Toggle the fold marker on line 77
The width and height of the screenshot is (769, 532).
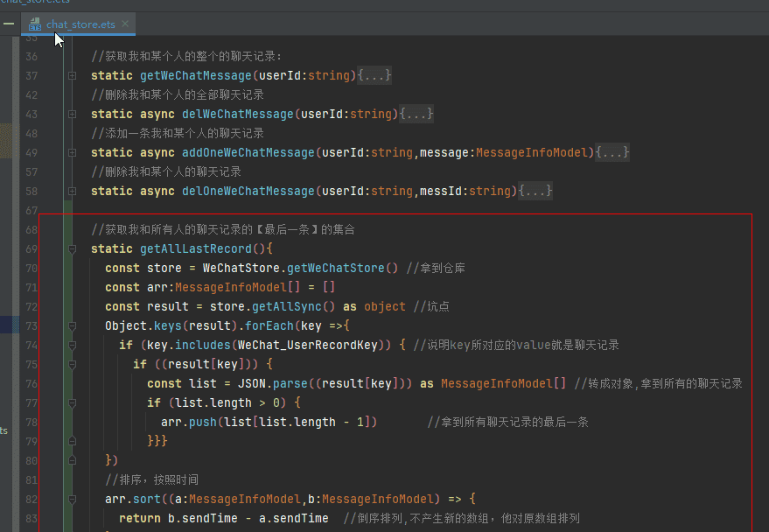[x=72, y=402]
